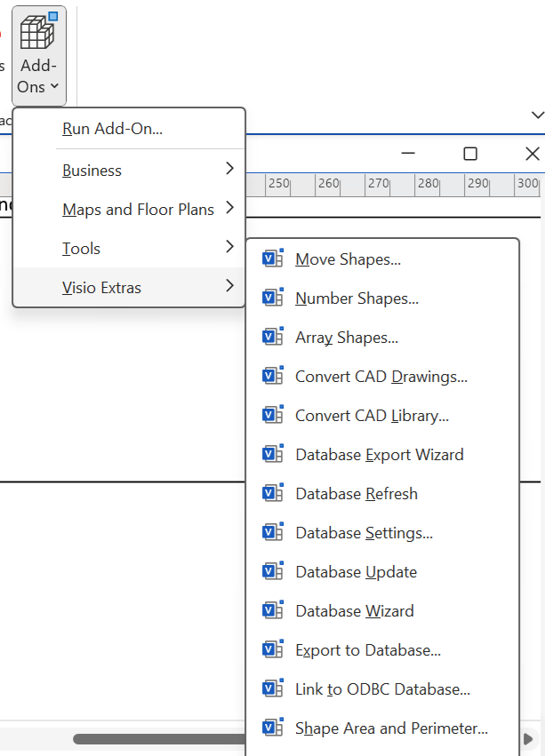Click the scroll right arrow button

[x=529, y=738]
